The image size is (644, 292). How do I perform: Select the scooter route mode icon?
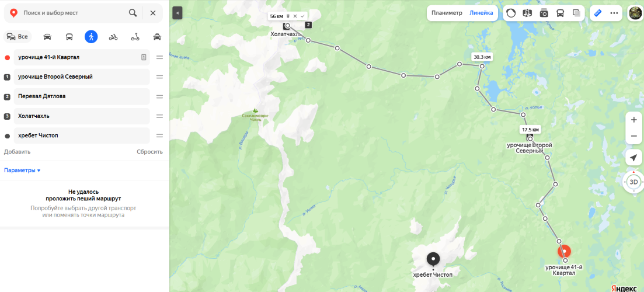click(x=135, y=37)
